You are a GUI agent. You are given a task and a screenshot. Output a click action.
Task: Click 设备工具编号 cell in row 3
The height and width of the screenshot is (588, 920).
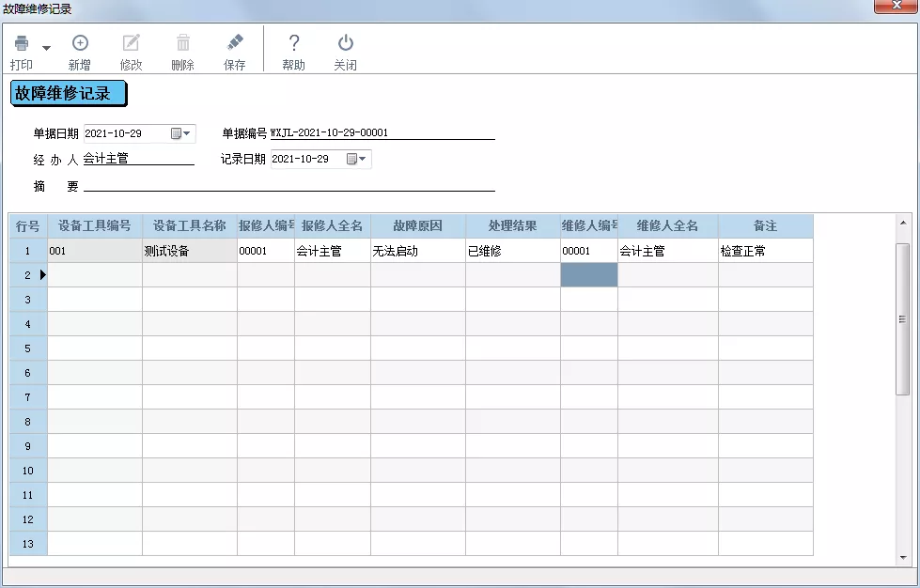click(95, 300)
